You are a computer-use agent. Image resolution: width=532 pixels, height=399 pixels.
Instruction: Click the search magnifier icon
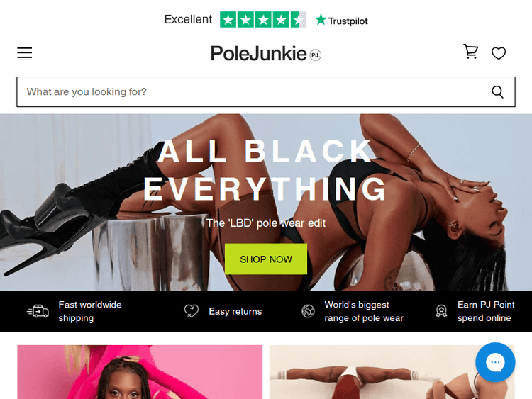(x=497, y=92)
